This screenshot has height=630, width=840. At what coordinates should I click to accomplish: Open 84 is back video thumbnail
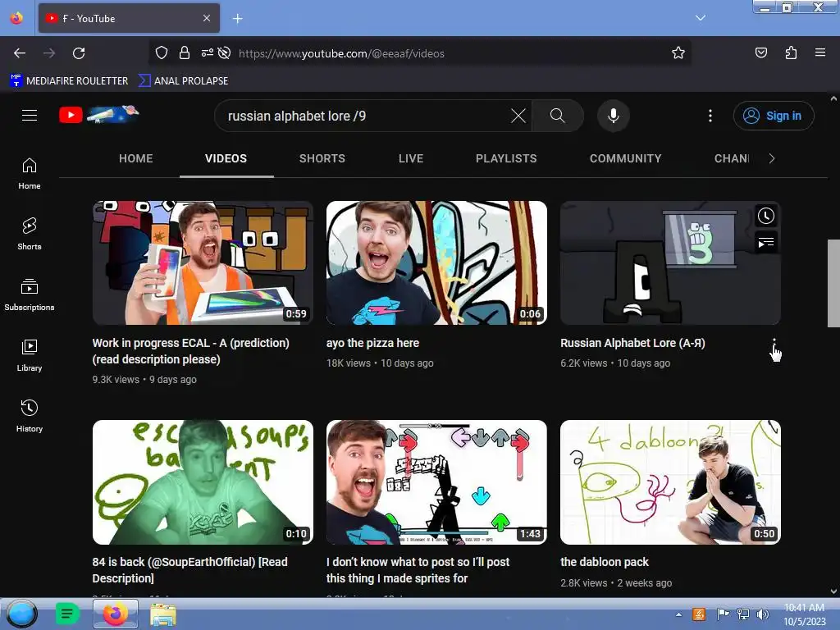[x=203, y=482]
